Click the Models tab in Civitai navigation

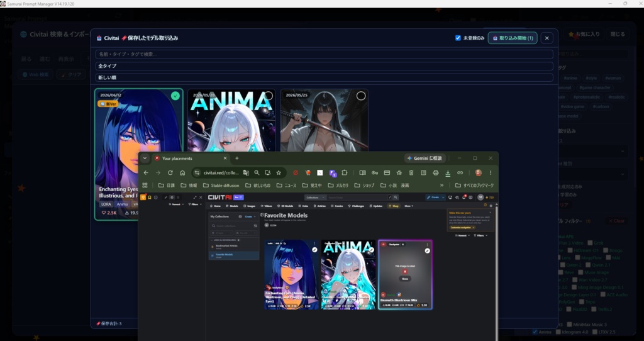232,206
